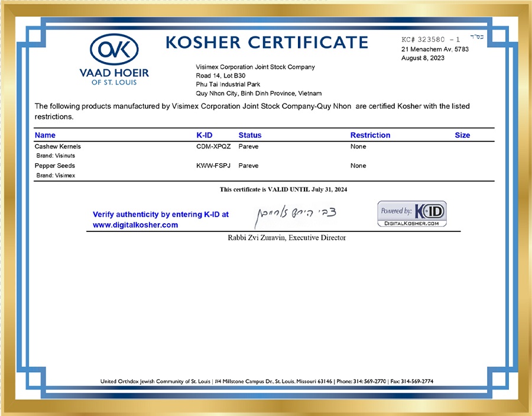Click the Name column header

[45, 135]
